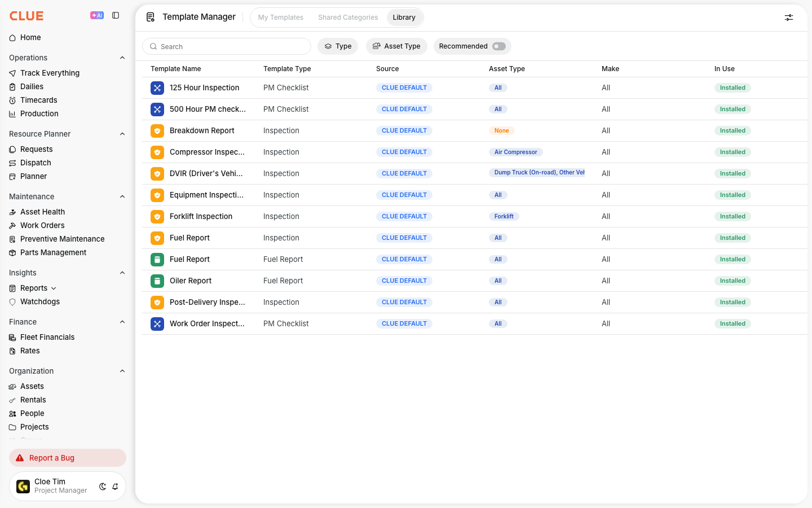Open display settings sliders icon
The width and height of the screenshot is (812, 508).
coord(789,17)
